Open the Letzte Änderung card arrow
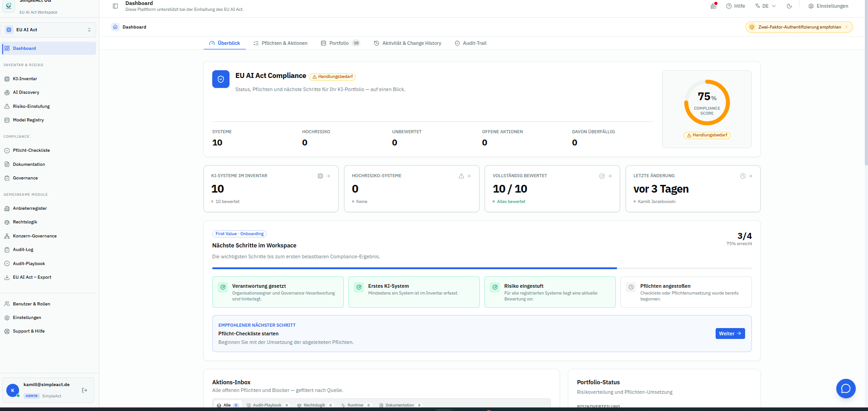 tap(751, 176)
